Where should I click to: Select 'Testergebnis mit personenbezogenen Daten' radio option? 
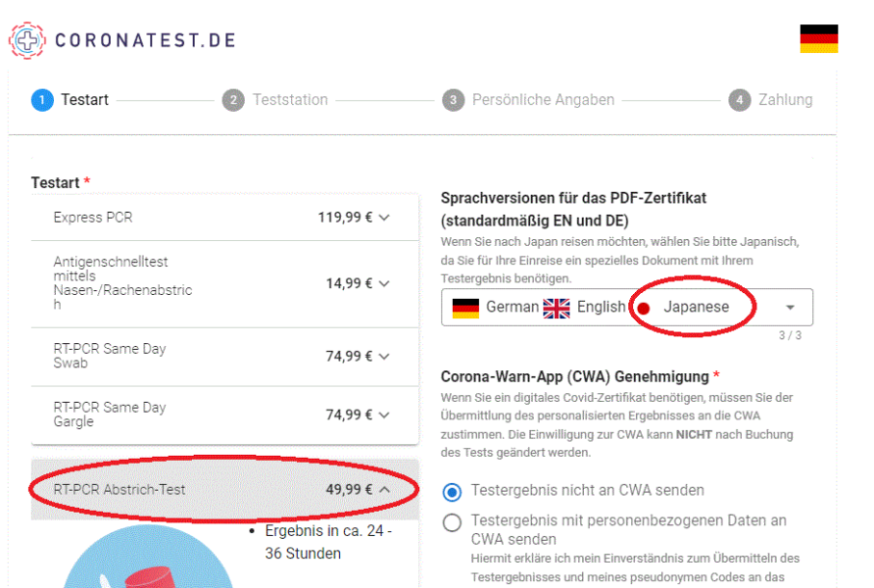point(452,522)
